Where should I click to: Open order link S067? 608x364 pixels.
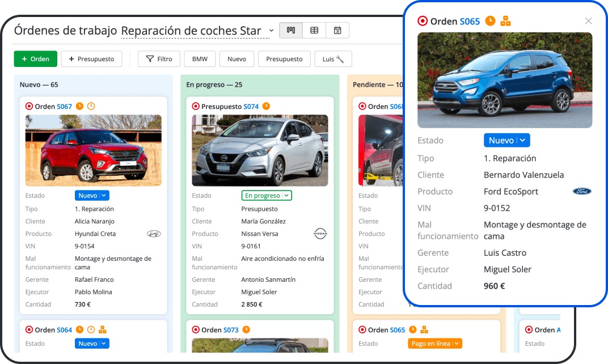[x=64, y=107]
